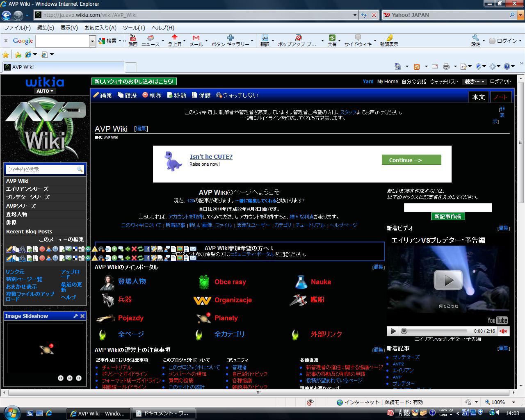The width and height of the screenshot is (525, 420).
Task: Open Image Slideshow wrench settings icon
Action: [x=75, y=316]
